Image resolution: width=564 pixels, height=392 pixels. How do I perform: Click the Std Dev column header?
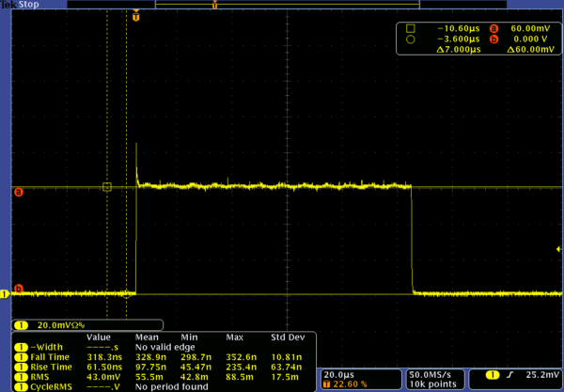click(x=288, y=337)
